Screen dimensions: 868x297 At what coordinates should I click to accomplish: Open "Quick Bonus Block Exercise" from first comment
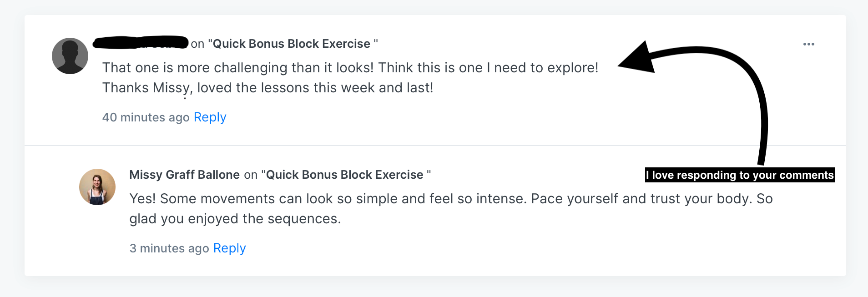click(292, 44)
